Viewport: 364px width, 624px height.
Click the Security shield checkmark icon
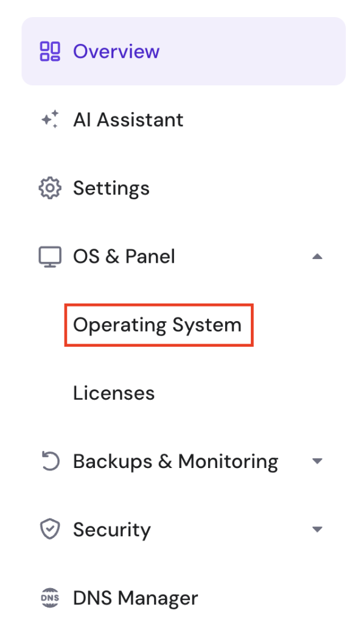51,530
